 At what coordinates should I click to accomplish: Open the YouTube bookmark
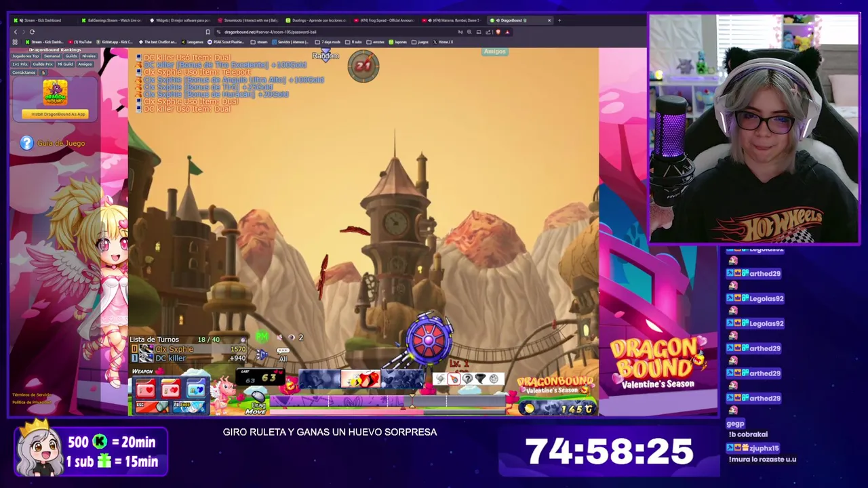(80, 42)
